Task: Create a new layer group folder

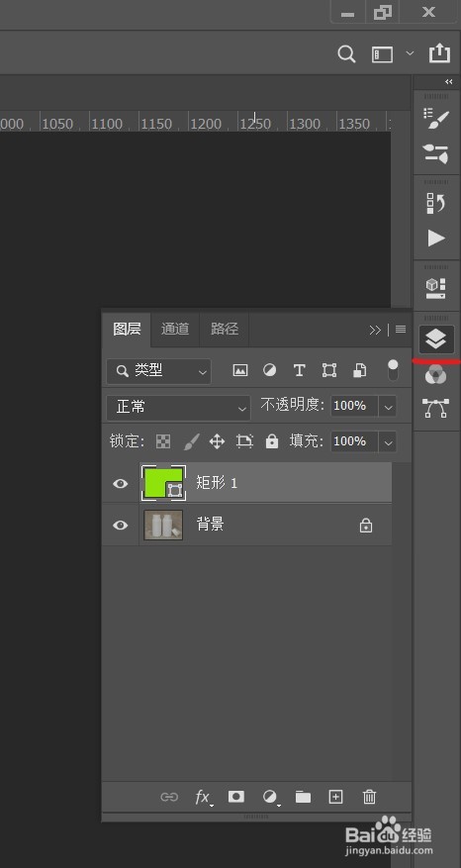Action: pos(303,797)
